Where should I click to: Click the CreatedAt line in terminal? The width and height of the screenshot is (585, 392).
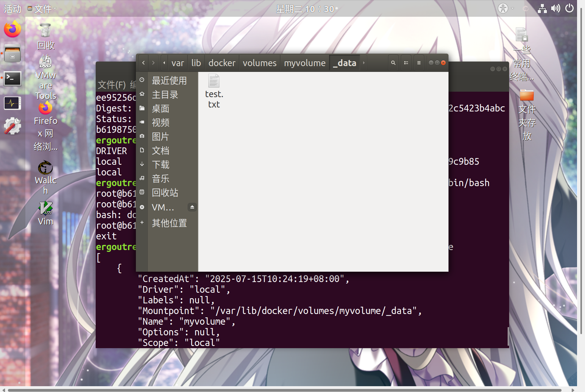[243, 279]
